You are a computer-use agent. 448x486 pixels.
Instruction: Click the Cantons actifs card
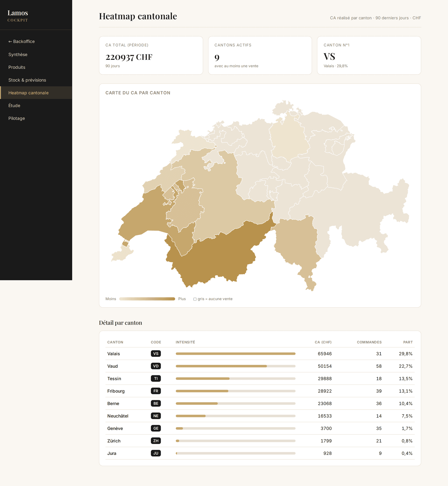coord(260,55)
